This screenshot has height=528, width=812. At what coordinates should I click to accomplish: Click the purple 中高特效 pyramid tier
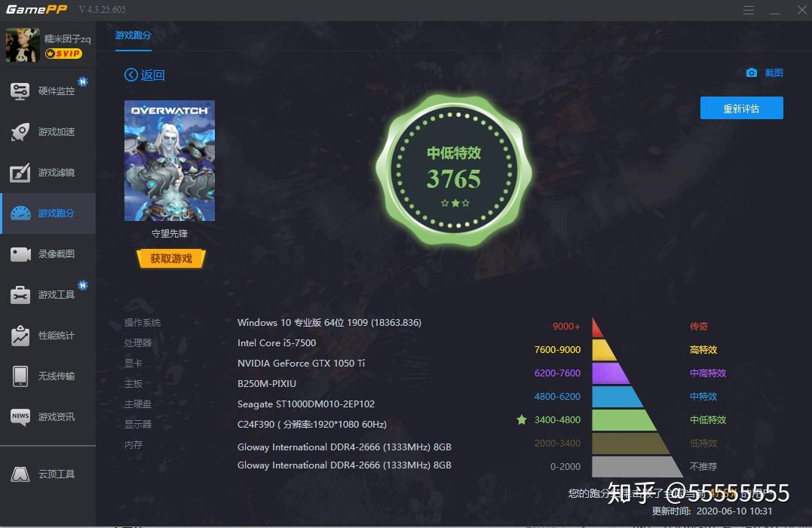[609, 373]
